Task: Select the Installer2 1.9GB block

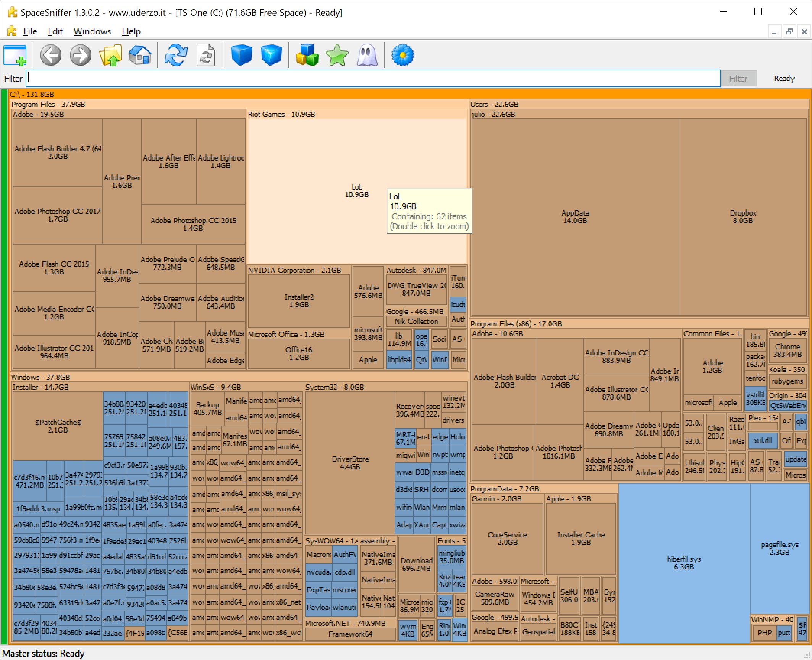Action: click(x=299, y=301)
